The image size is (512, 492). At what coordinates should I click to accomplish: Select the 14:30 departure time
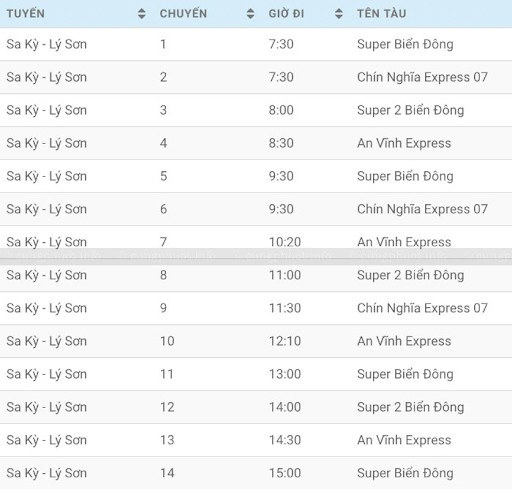(285, 440)
